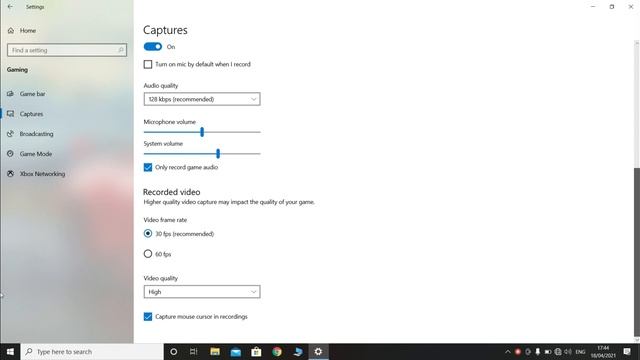The image size is (640, 360).
Task: Click red recording icon in system tray
Action: tap(518, 352)
